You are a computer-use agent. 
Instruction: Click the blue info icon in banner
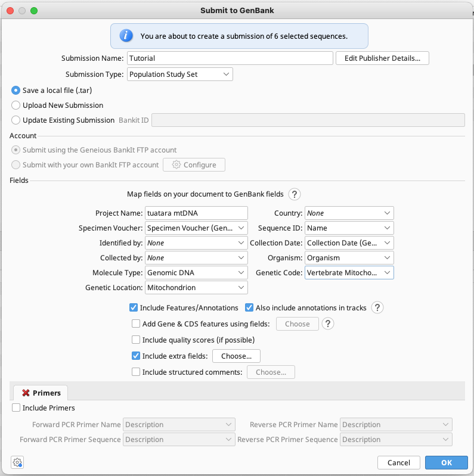click(126, 36)
